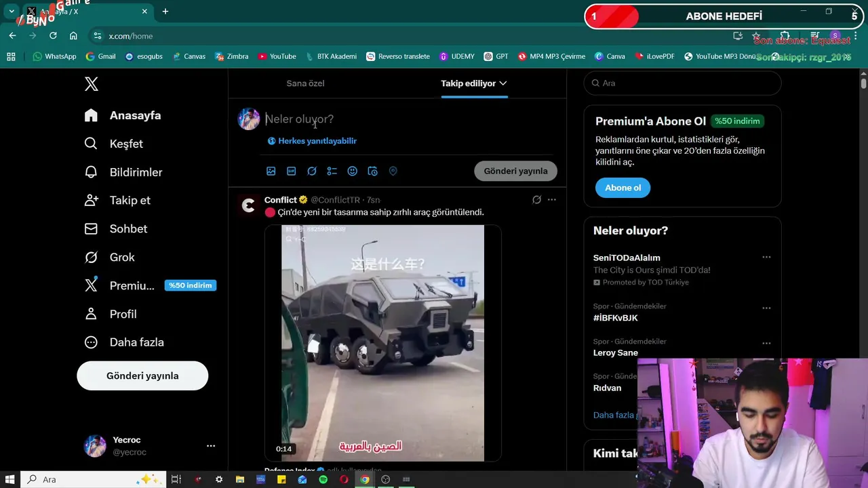The height and width of the screenshot is (488, 868).
Task: Open emoji picker in composer
Action: [x=353, y=171]
